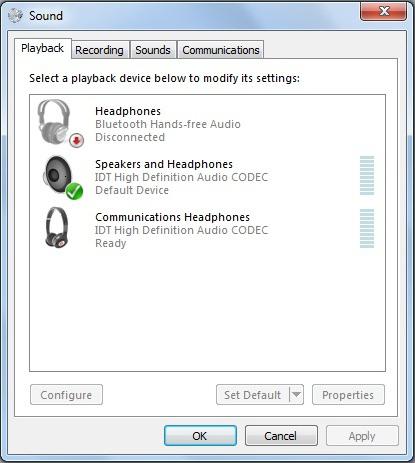The width and height of the screenshot is (415, 463).
Task: Select the Playback tab
Action: click(x=43, y=48)
